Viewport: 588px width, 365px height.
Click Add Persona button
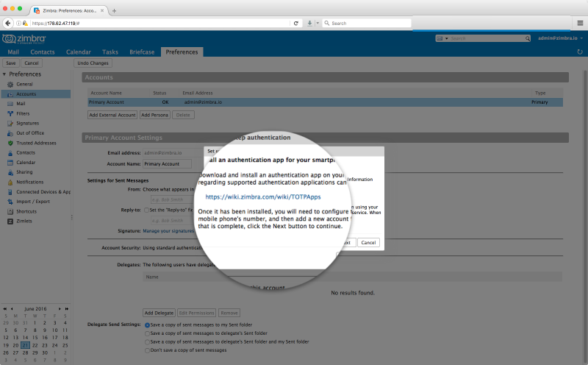(155, 115)
